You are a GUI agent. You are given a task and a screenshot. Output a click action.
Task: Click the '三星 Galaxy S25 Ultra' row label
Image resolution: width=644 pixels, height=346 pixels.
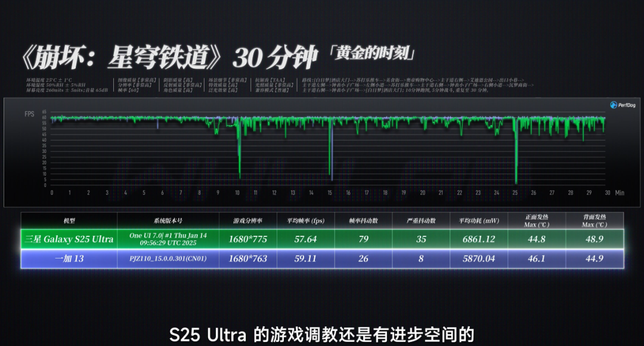[69, 239]
